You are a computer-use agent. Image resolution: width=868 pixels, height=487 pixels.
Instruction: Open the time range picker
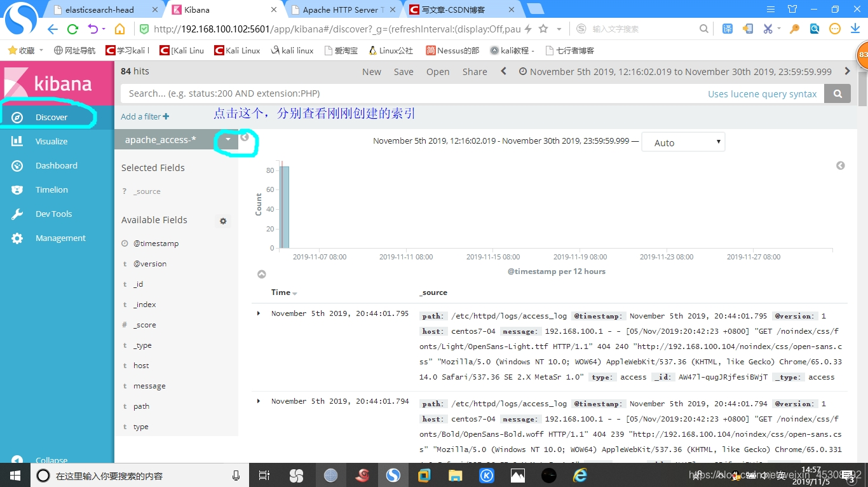coord(675,72)
